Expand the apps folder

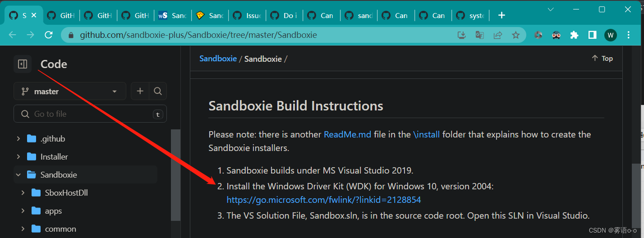click(23, 211)
